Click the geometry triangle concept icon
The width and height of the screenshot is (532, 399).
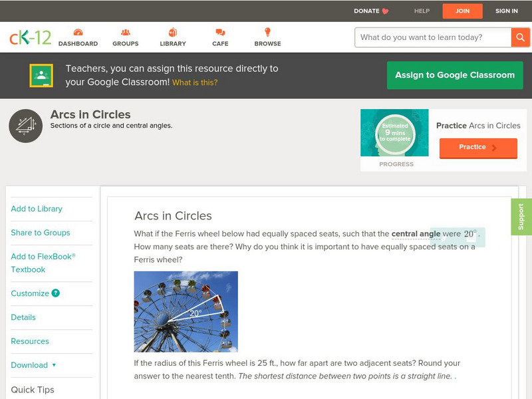click(x=26, y=126)
